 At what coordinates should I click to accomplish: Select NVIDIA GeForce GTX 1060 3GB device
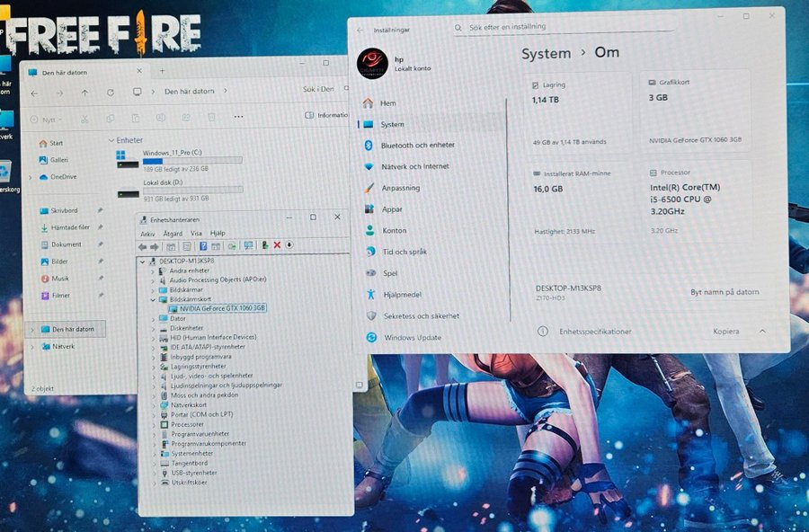tap(222, 308)
